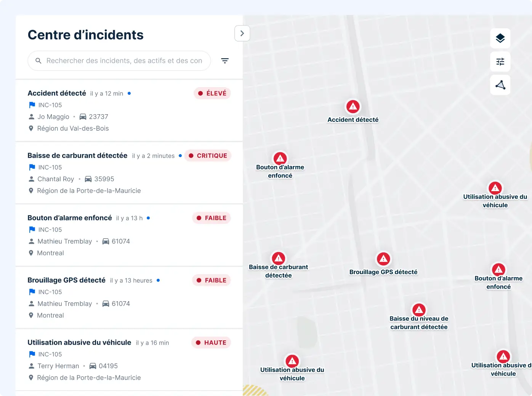Click Région du Val-des-Bois location
Screen dimensions: 532x396
click(73, 128)
